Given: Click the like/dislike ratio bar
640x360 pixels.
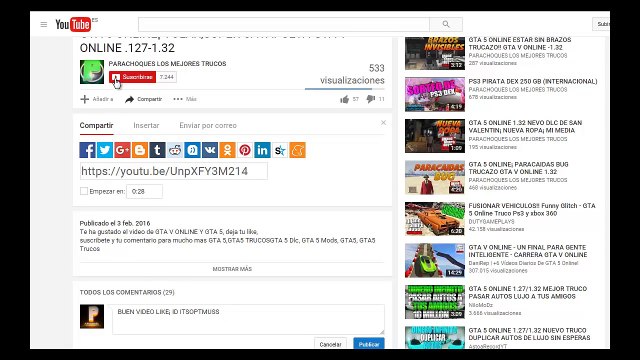Looking at the screenshot, I should (x=344, y=89).
